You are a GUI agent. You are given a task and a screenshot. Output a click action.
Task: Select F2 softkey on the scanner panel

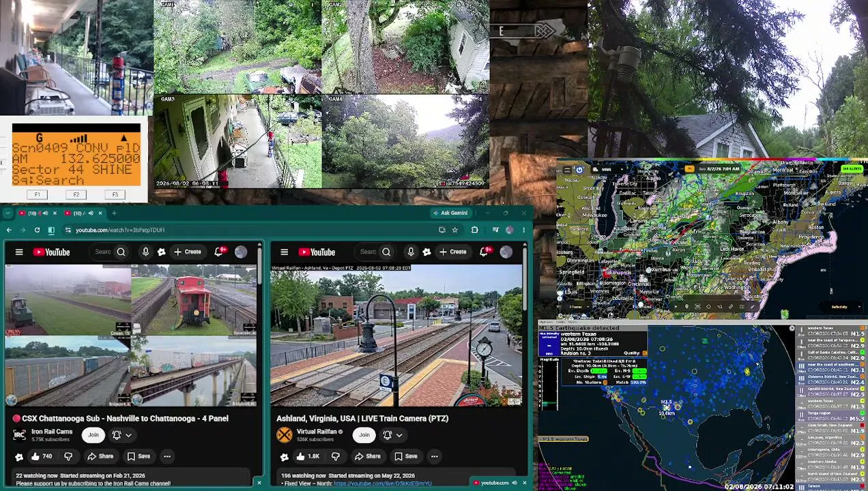click(76, 195)
